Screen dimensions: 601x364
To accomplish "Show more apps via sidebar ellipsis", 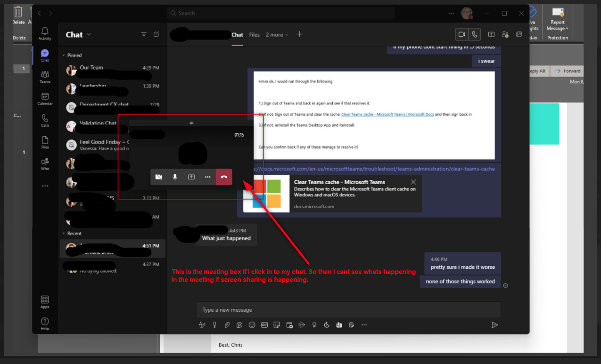I will [x=45, y=186].
